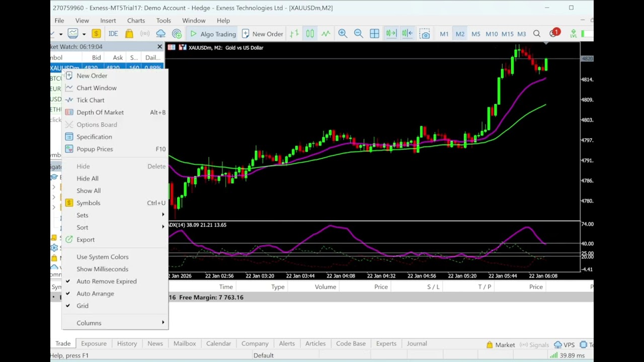The height and width of the screenshot is (362, 644).
Task: Enable Use System Colors option
Action: (x=115, y=257)
